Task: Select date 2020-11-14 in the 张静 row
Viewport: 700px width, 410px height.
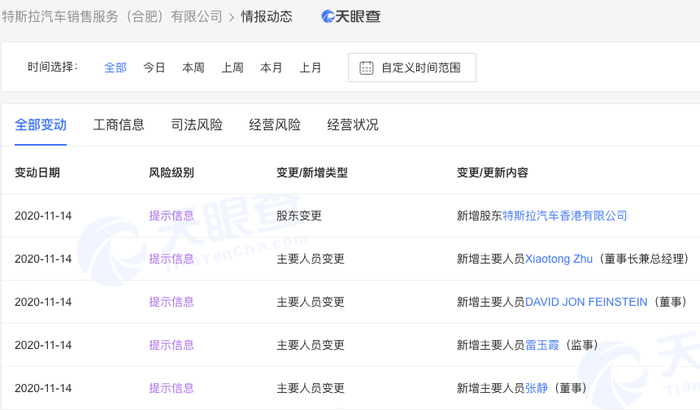Action: (43, 388)
